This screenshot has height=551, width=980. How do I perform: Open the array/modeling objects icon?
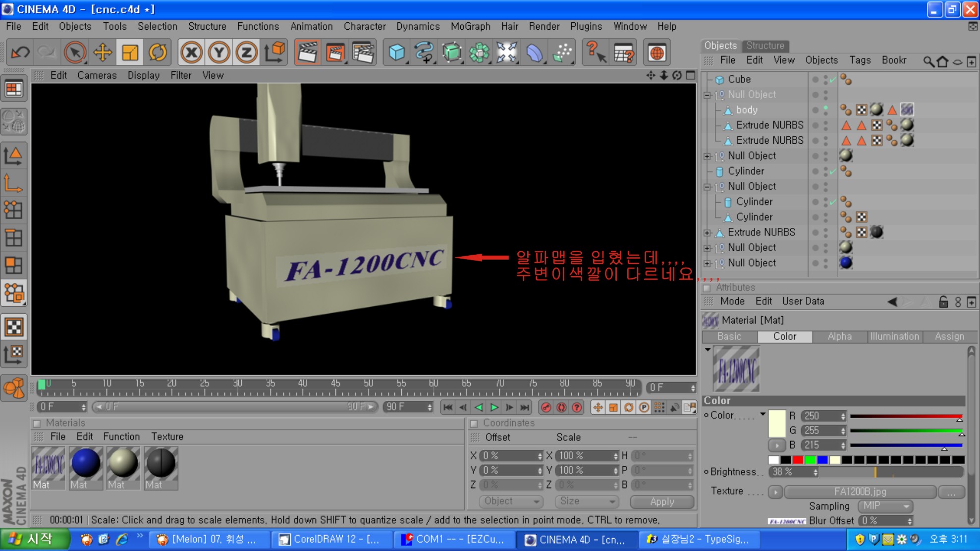click(479, 53)
